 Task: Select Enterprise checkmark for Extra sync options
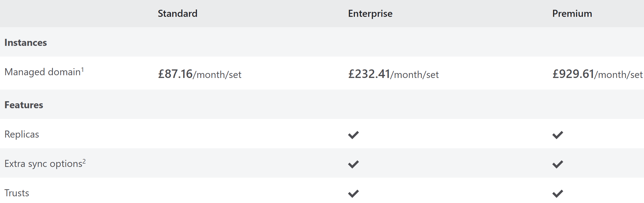[353, 164]
